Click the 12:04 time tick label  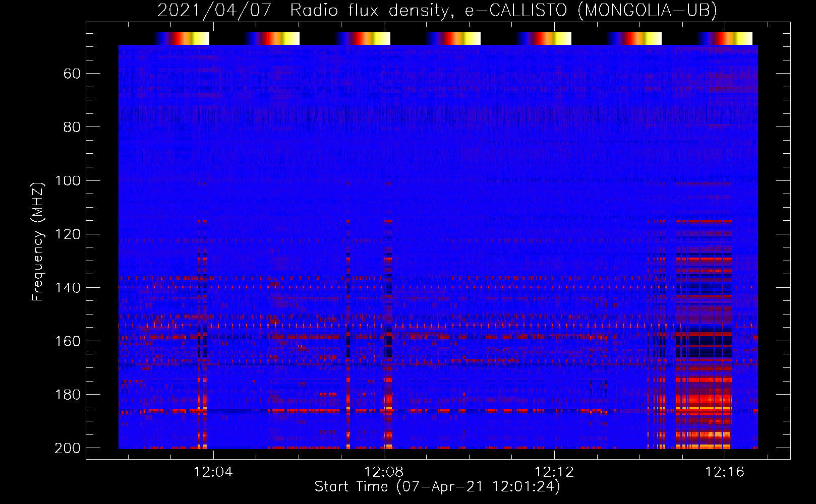click(x=213, y=472)
